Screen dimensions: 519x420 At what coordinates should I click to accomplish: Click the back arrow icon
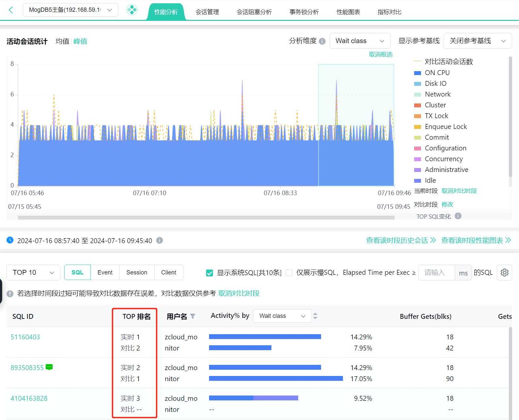coord(11,10)
